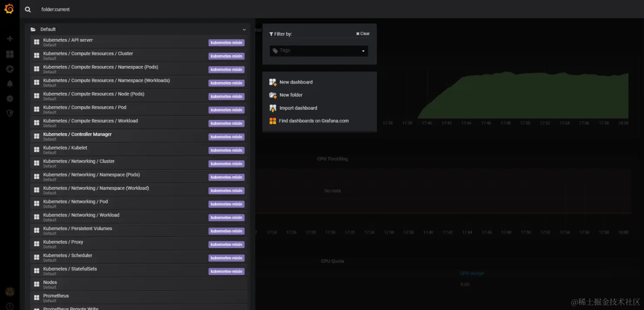Open the Alerting bell icon in sidebar
Screen dimensions: 644x310
(x=10, y=84)
